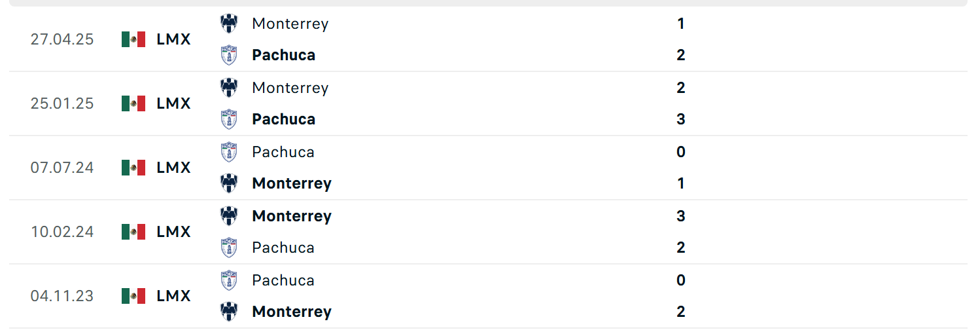Click the 10.02.24 match date
This screenshot has width=980, height=330.
pos(62,232)
